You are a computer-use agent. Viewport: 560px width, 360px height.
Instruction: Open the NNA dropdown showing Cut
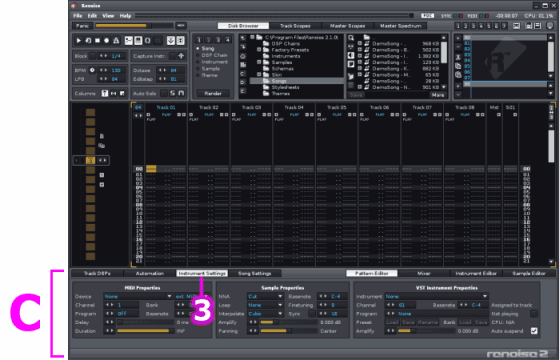pyautogui.click(x=266, y=296)
